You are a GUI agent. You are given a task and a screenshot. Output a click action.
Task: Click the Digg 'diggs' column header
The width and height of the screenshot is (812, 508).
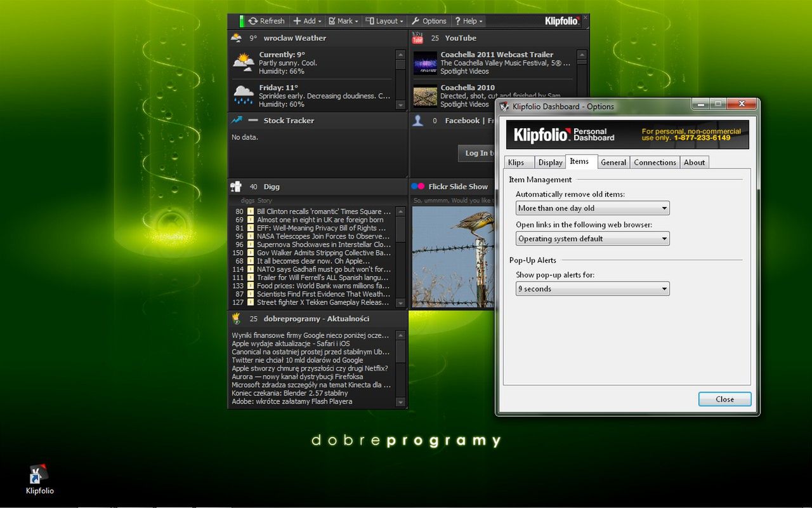coord(247,200)
